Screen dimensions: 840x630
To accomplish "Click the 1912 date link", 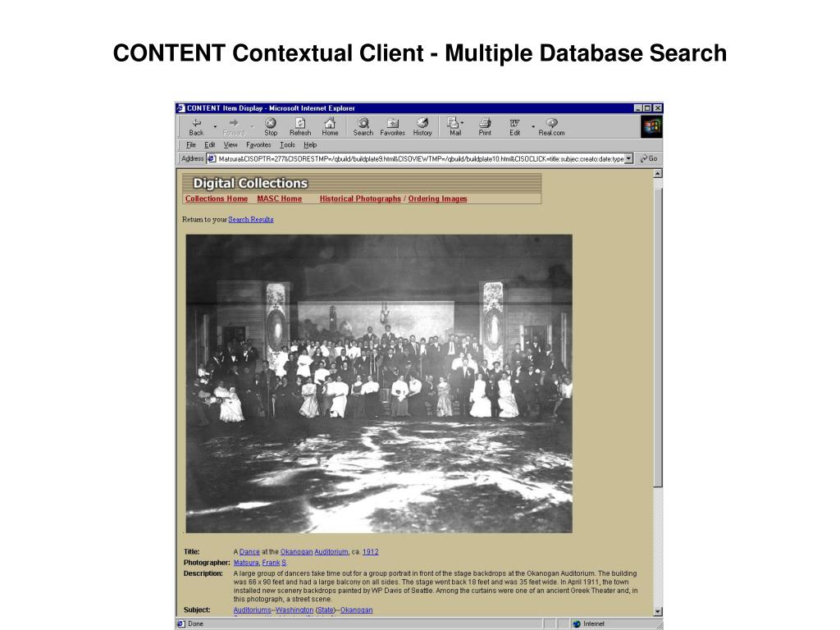I will coord(370,552).
